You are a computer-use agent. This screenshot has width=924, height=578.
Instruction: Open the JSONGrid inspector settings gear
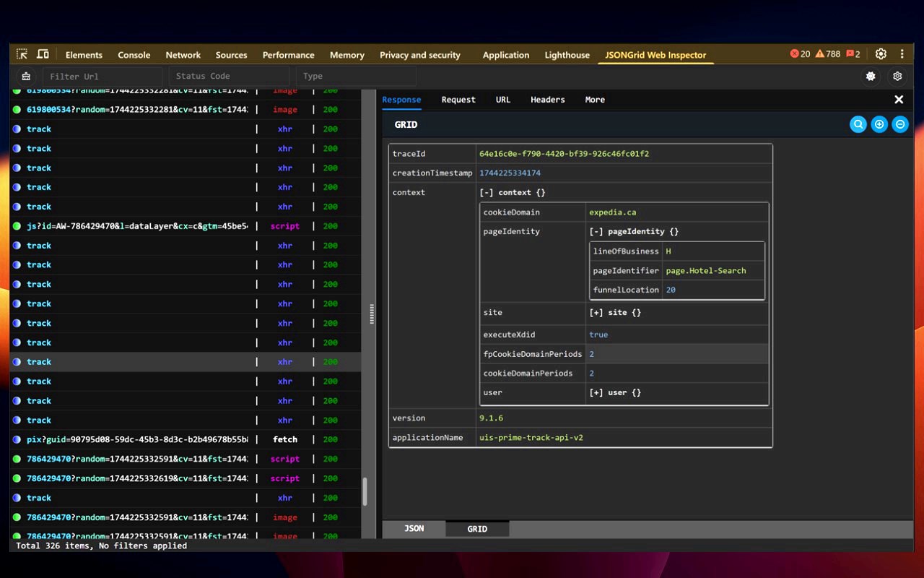[x=897, y=76]
